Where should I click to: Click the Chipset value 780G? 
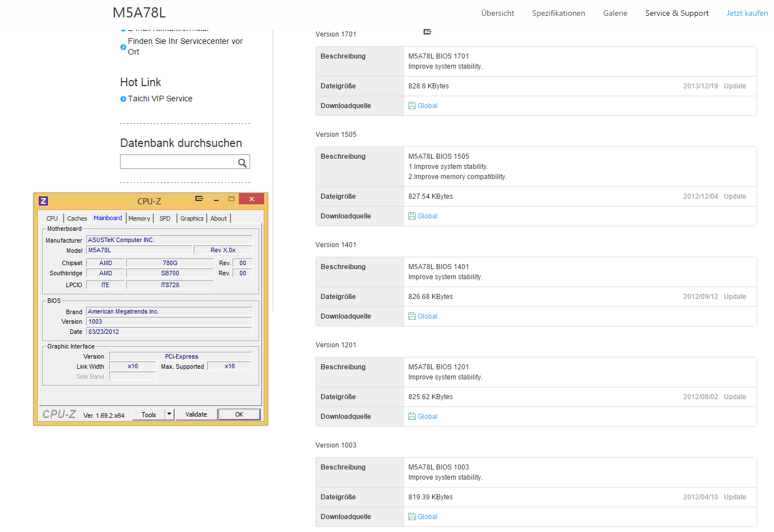[170, 263]
